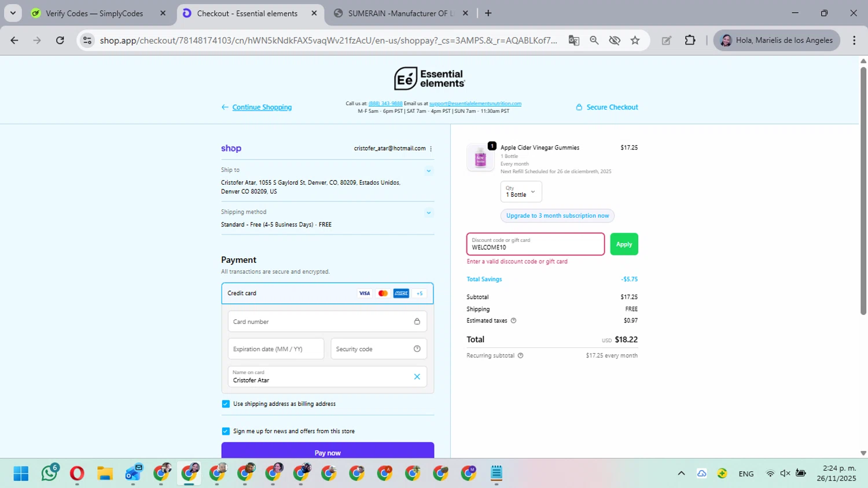The height and width of the screenshot is (488, 868).
Task: Click the Essential elements logo
Action: (x=429, y=78)
